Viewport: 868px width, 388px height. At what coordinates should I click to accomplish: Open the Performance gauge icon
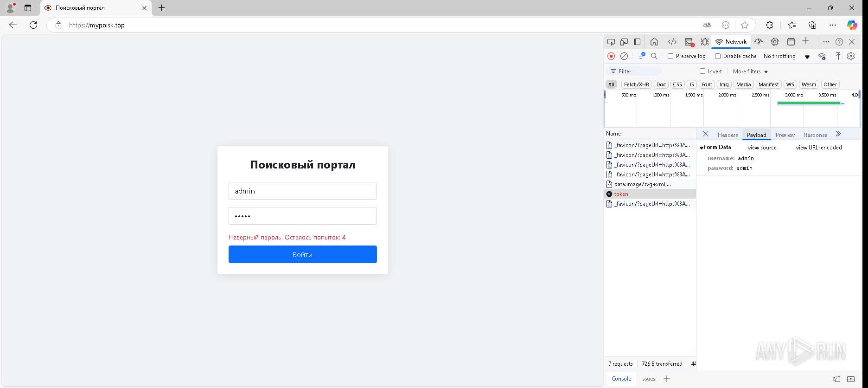[x=759, y=42]
